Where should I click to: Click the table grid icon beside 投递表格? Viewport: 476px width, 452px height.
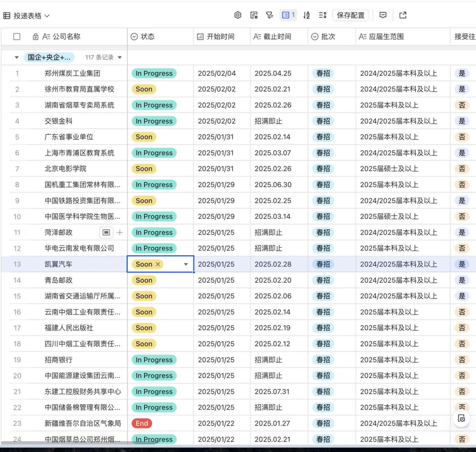(7, 16)
